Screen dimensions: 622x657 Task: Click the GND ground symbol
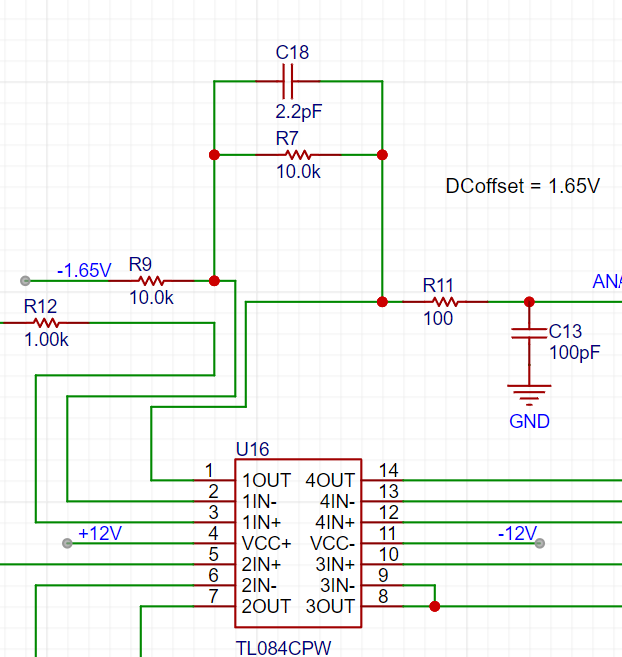click(529, 395)
